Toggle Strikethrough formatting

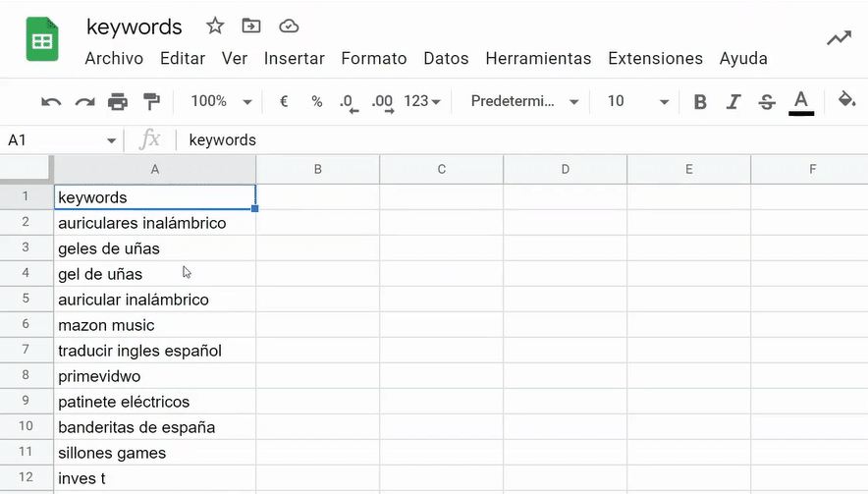point(767,102)
